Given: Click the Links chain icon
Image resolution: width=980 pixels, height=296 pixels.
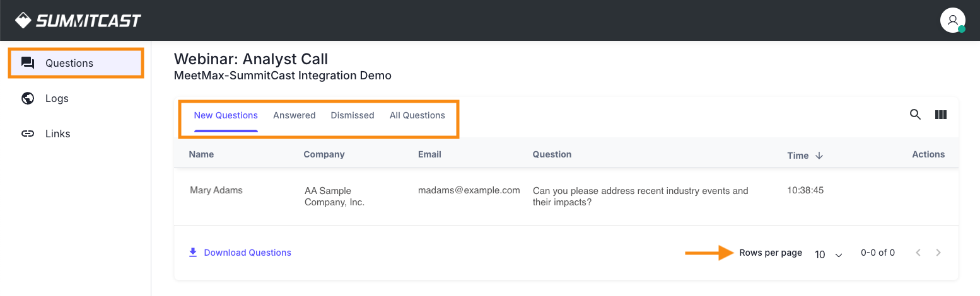Looking at the screenshot, I should (x=28, y=134).
